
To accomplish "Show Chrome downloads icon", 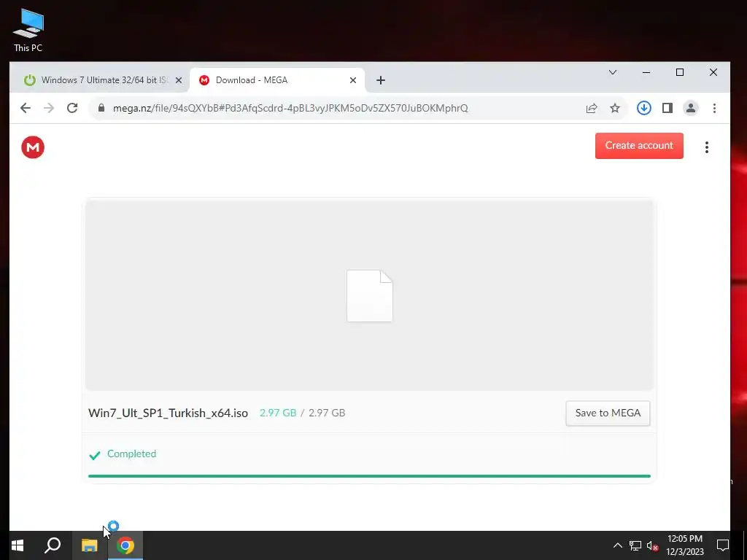I will tap(644, 108).
